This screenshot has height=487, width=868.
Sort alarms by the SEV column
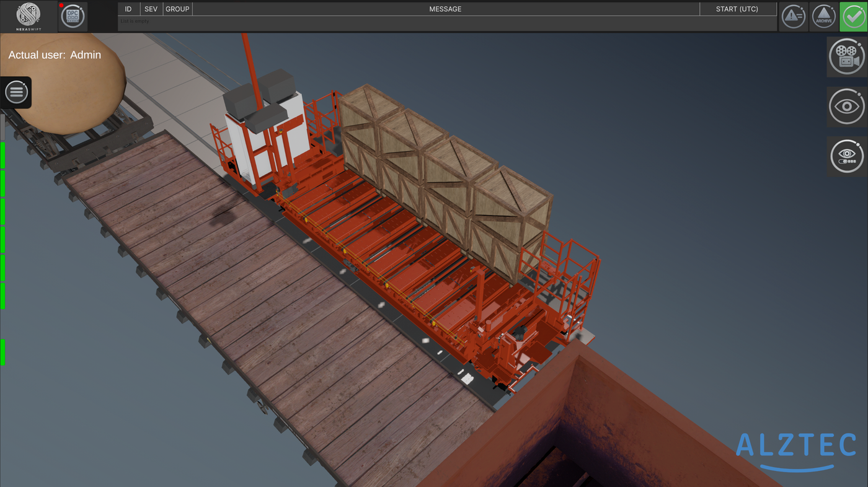click(151, 9)
